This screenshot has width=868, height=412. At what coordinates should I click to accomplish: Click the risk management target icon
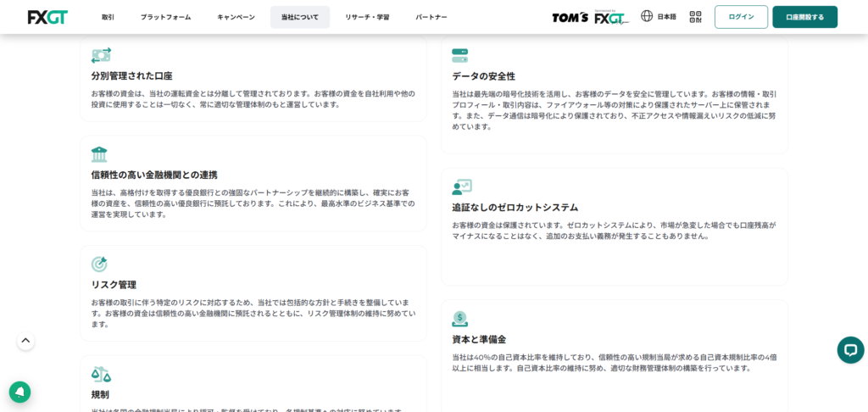pos(99,264)
